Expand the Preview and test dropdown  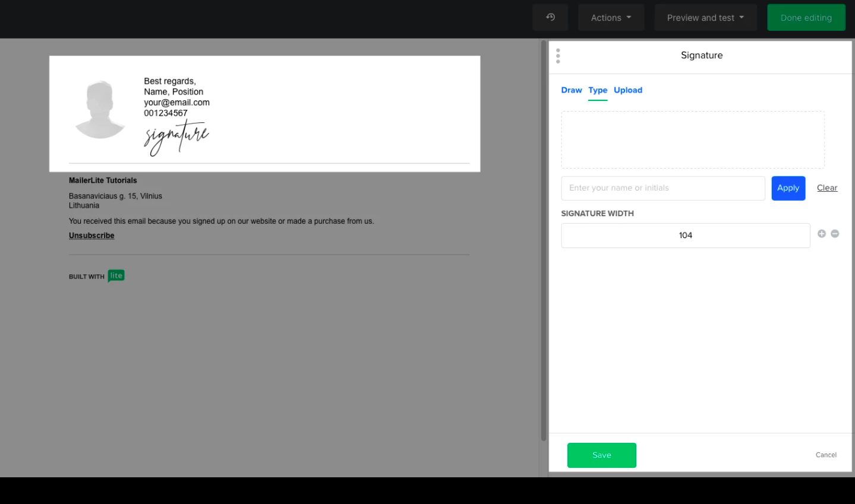click(x=705, y=18)
